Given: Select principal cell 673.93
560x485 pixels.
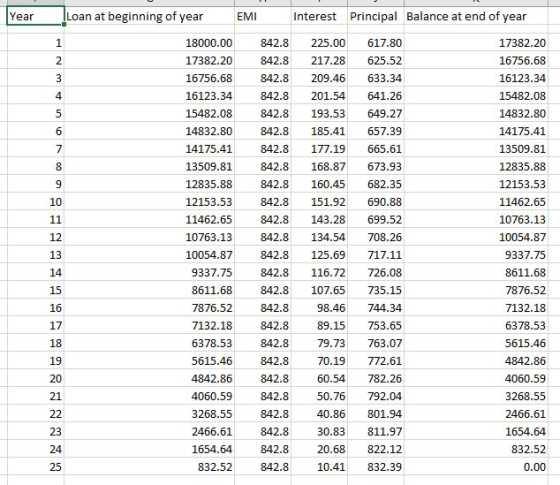Looking at the screenshot, I should (376, 166).
